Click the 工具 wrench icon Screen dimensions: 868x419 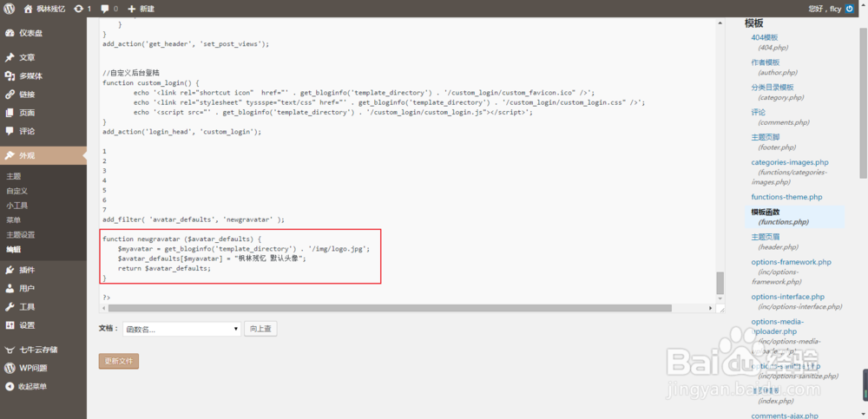click(x=10, y=306)
